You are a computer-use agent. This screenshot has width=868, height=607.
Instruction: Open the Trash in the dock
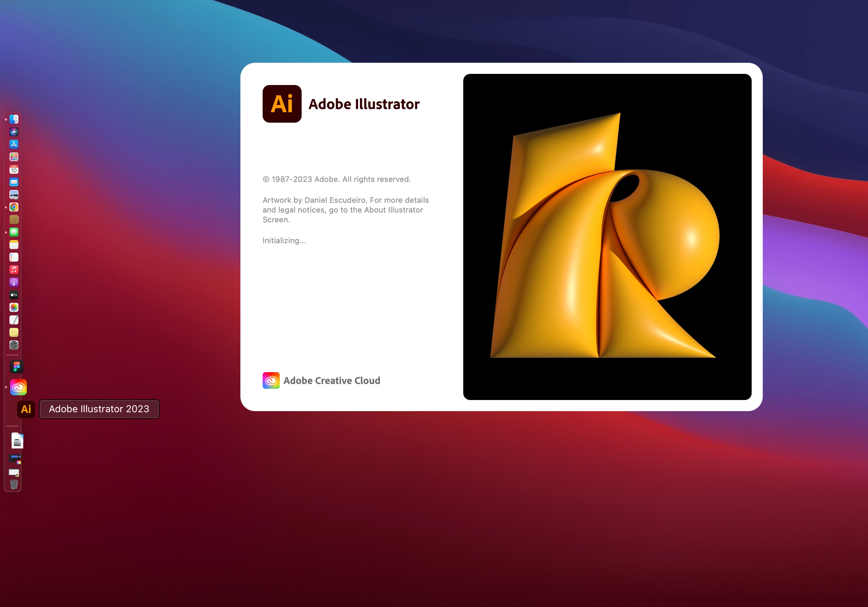point(14,484)
